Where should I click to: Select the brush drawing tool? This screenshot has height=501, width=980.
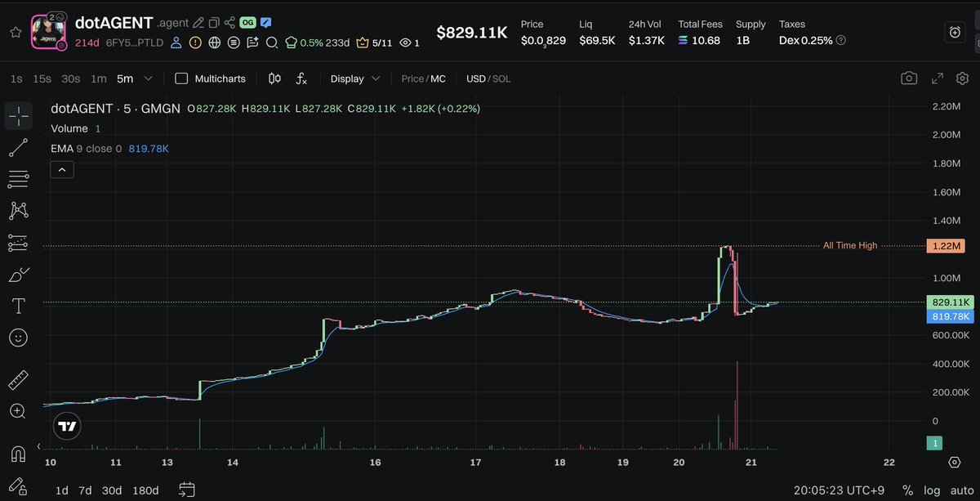(18, 275)
